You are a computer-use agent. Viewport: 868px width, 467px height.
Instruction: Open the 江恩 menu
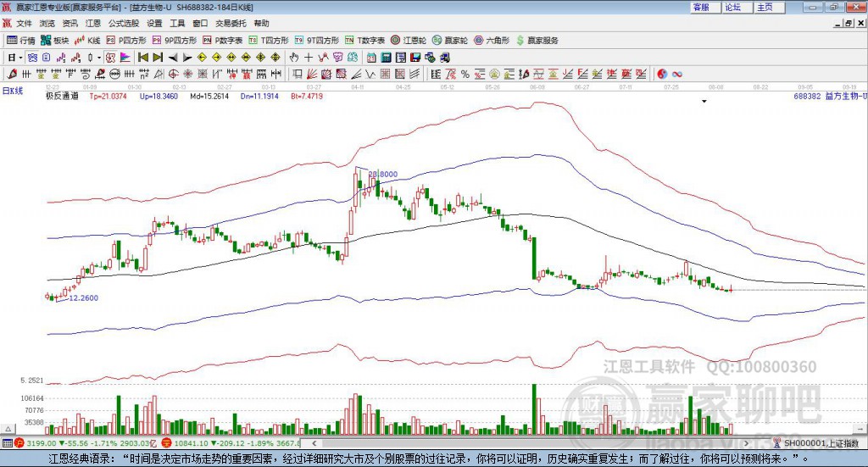pyautogui.click(x=93, y=23)
